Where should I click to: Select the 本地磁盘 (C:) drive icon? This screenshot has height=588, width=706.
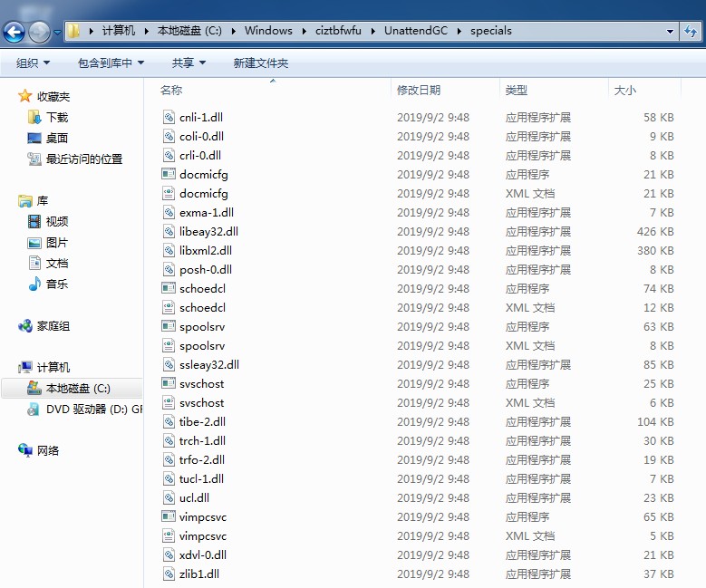click(x=34, y=388)
